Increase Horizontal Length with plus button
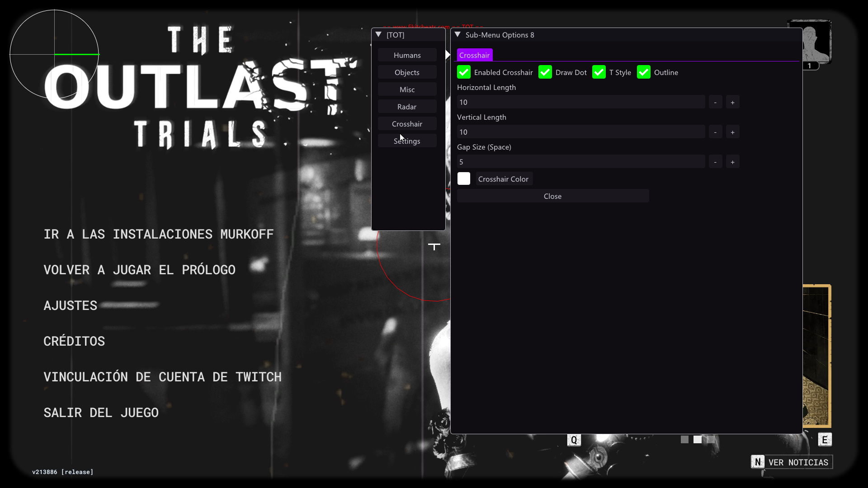The height and width of the screenshot is (488, 868). pos(733,102)
